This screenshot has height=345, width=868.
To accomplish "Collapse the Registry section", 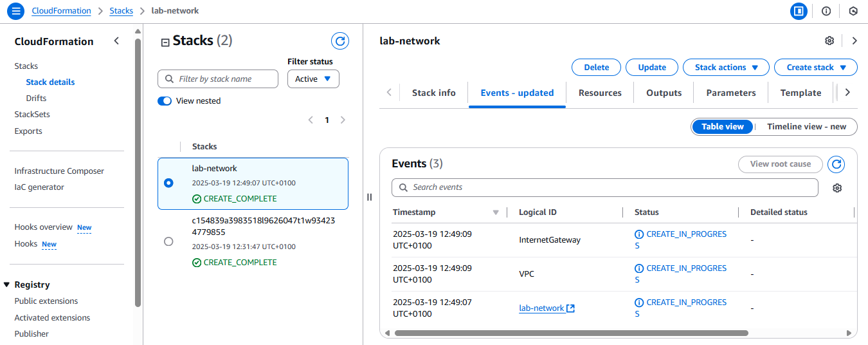I will click(7, 284).
